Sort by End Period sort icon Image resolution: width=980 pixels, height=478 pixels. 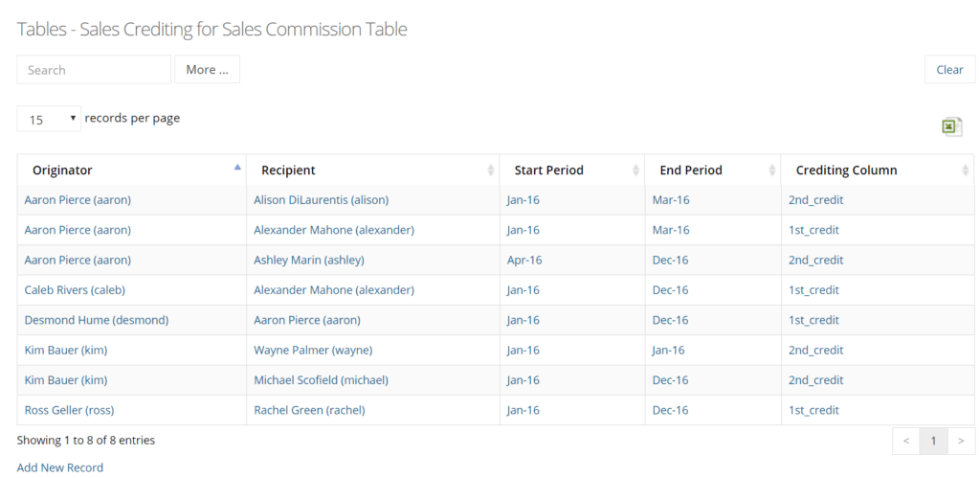pyautogui.click(x=772, y=171)
